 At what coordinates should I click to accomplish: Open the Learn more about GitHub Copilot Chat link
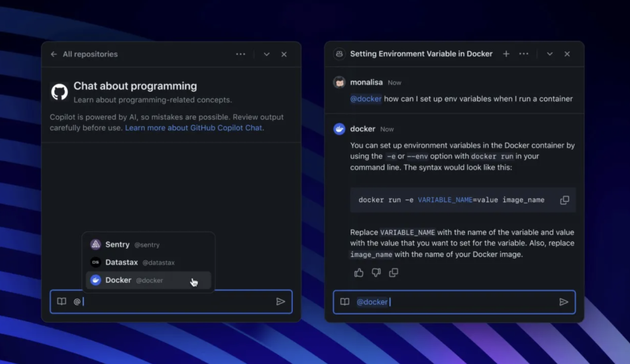[193, 128]
